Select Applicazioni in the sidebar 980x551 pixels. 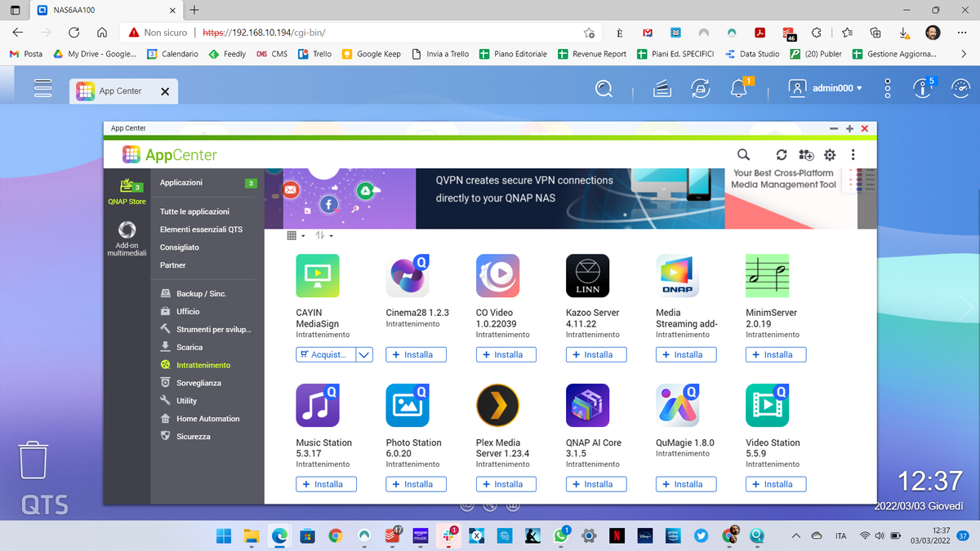(181, 183)
